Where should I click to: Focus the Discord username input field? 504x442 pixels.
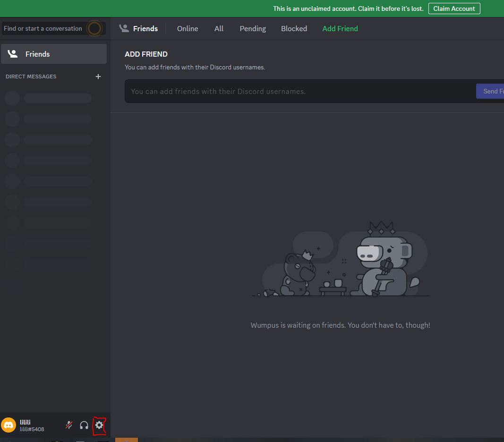pos(300,91)
